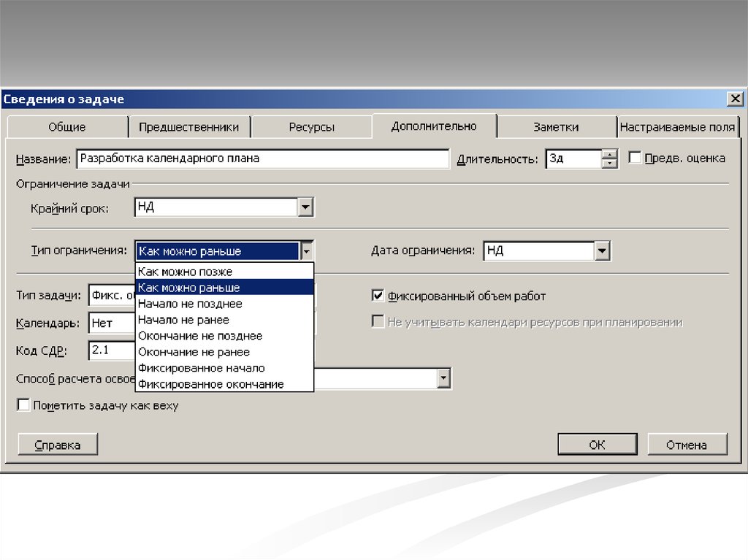748x560 pixels.
Task: Collapse the Тип ограничения dropdown arrow
Action: coord(307,251)
